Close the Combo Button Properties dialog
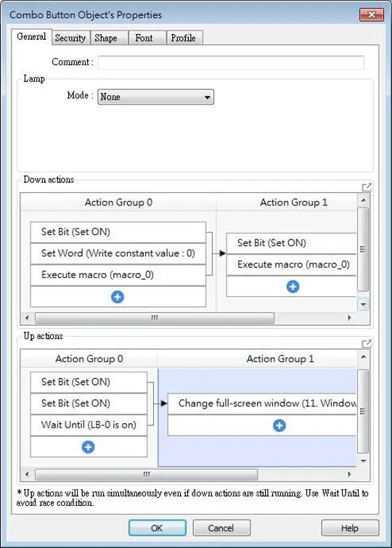The width and height of the screenshot is (392, 548). click(x=372, y=15)
